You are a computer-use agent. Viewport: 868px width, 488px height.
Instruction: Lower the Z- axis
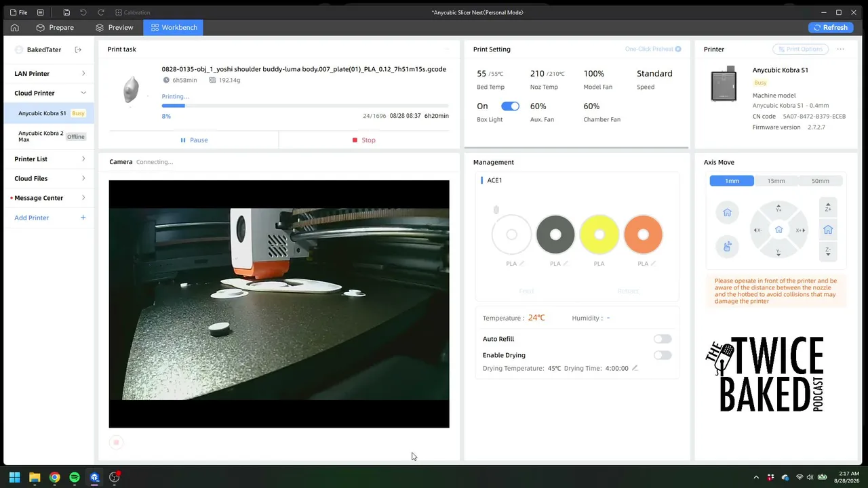coord(828,251)
